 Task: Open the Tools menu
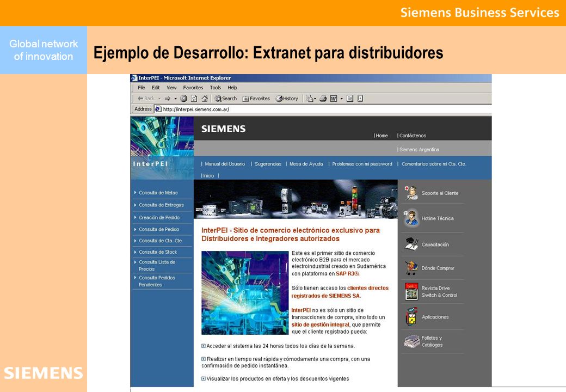pos(216,88)
